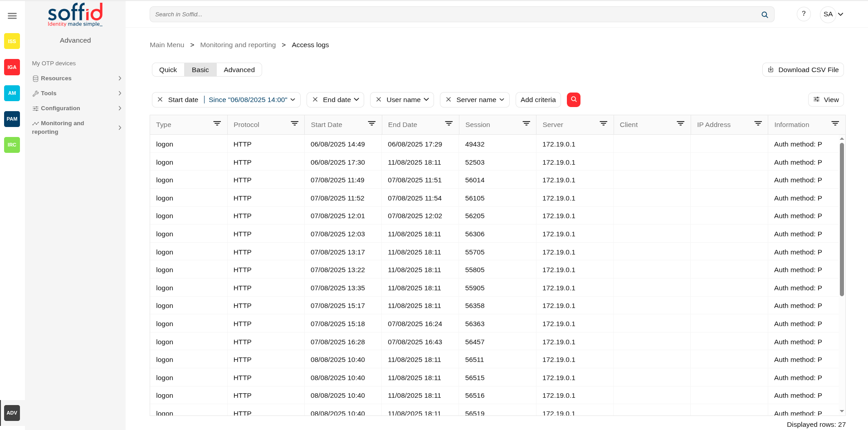Open the help question mark icon
Viewport: 868px width, 430px height.
pyautogui.click(x=804, y=14)
